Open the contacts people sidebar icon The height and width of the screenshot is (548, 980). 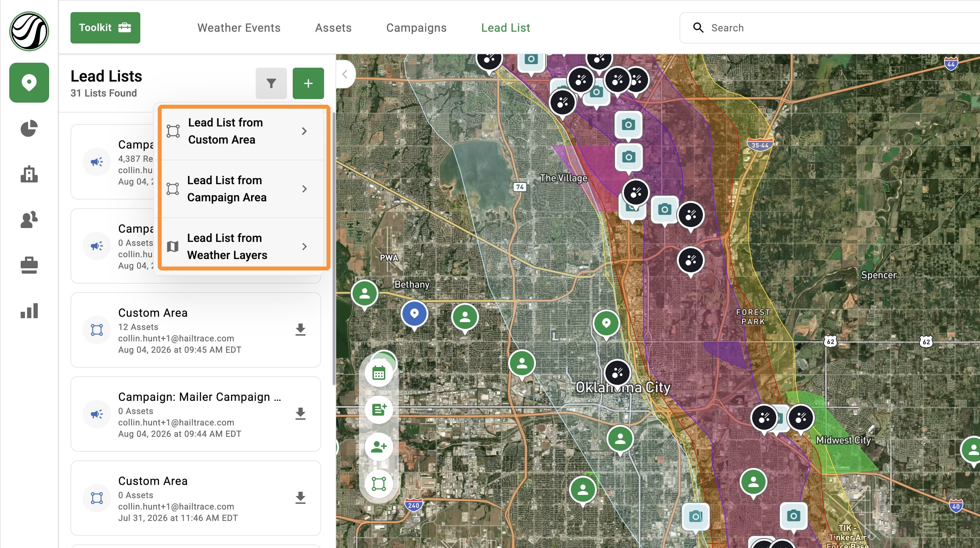tap(29, 219)
